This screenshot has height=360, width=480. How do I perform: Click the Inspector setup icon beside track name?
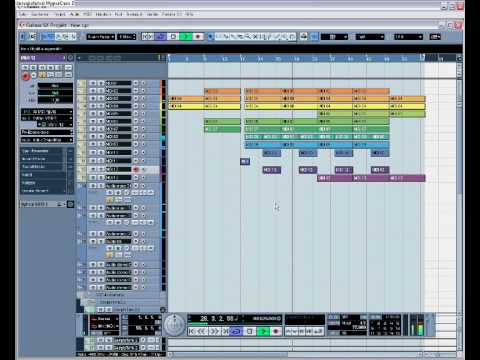(70, 58)
